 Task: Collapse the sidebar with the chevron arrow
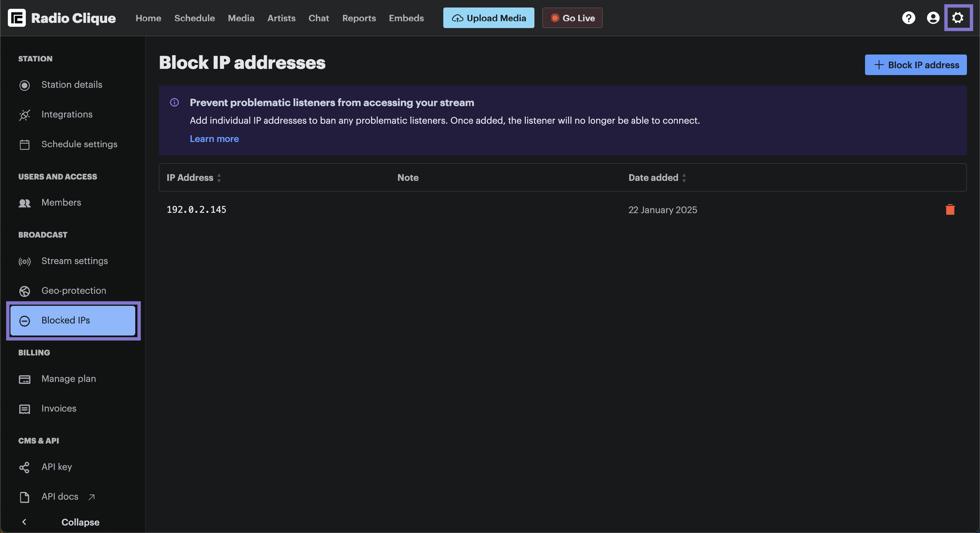tap(24, 522)
